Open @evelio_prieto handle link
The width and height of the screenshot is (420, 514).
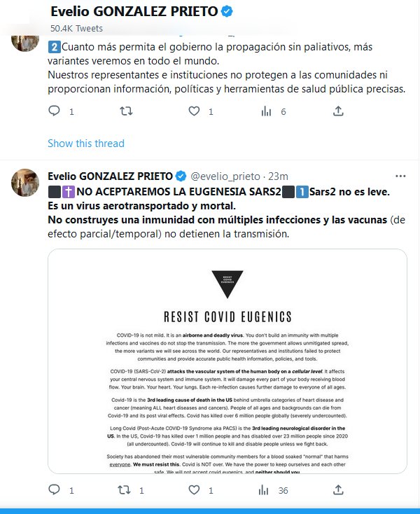pyautogui.click(x=225, y=176)
